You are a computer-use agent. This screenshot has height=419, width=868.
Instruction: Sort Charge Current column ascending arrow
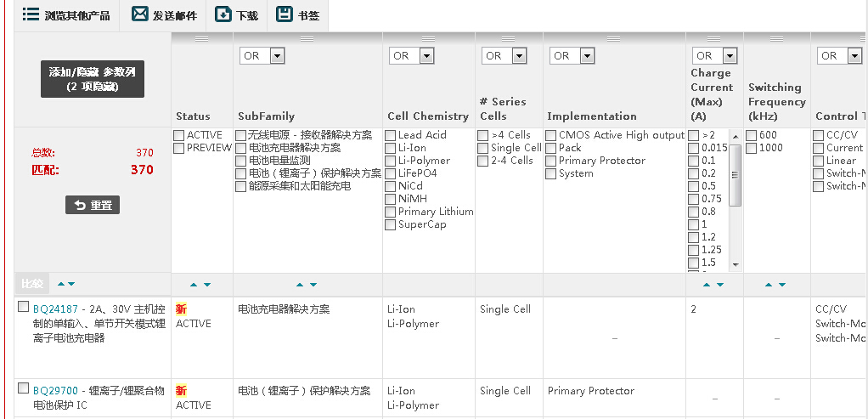tap(707, 285)
